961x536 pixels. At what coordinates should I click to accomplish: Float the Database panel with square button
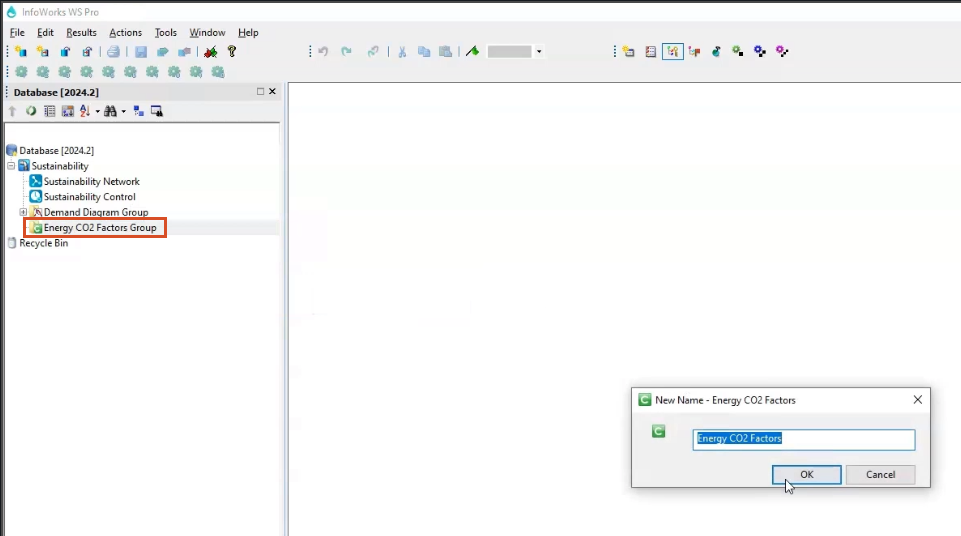(260, 91)
